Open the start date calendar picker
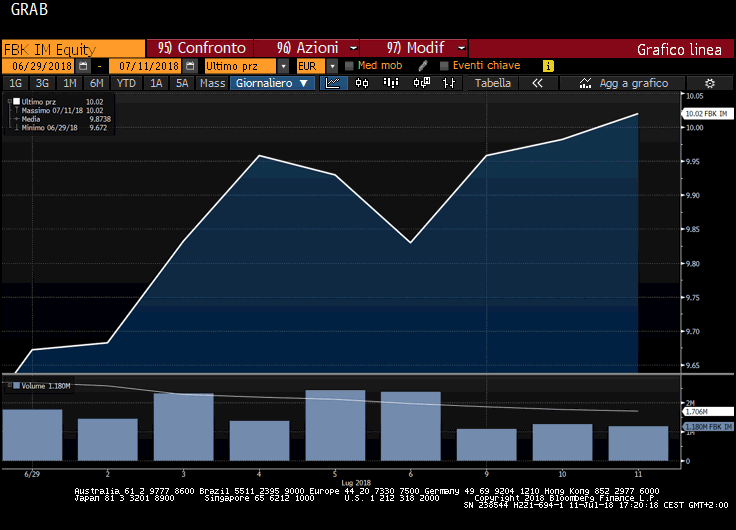This screenshot has width=736, height=530. pos(83,66)
